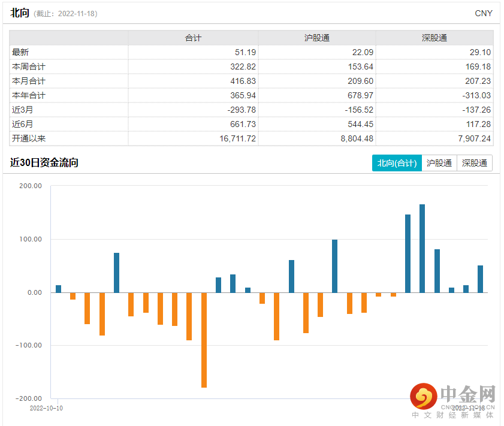Select the 本年合计 row label
Screen dimensions: 504x426
[x=29, y=95]
